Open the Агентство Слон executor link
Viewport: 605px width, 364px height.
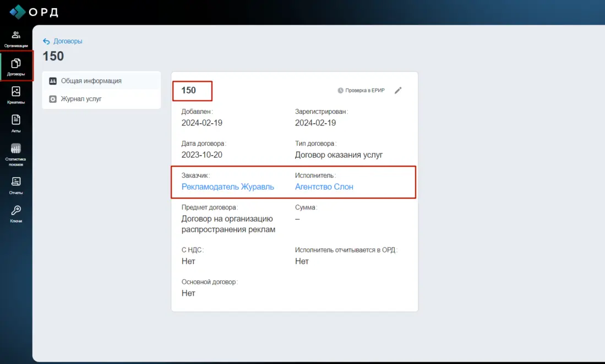(324, 187)
